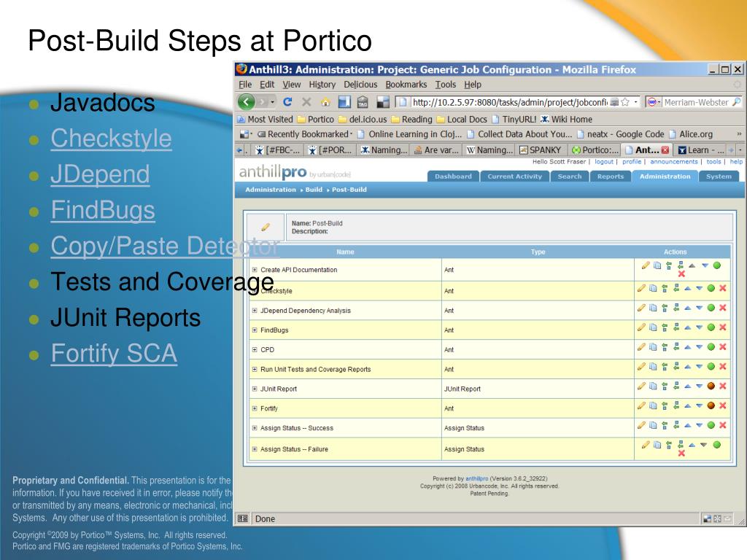747x560 pixels.
Task: Open the Bookmarks menu in Firefox
Action: pyautogui.click(x=406, y=85)
